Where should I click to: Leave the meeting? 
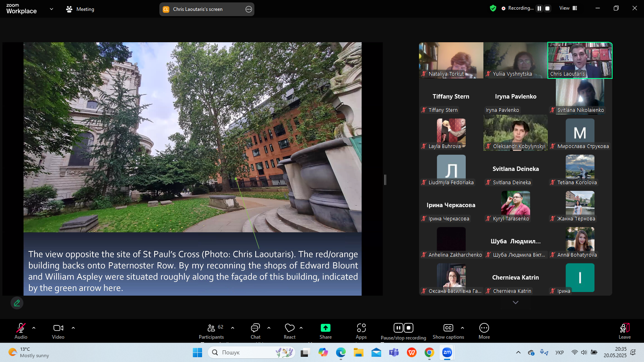click(x=624, y=331)
